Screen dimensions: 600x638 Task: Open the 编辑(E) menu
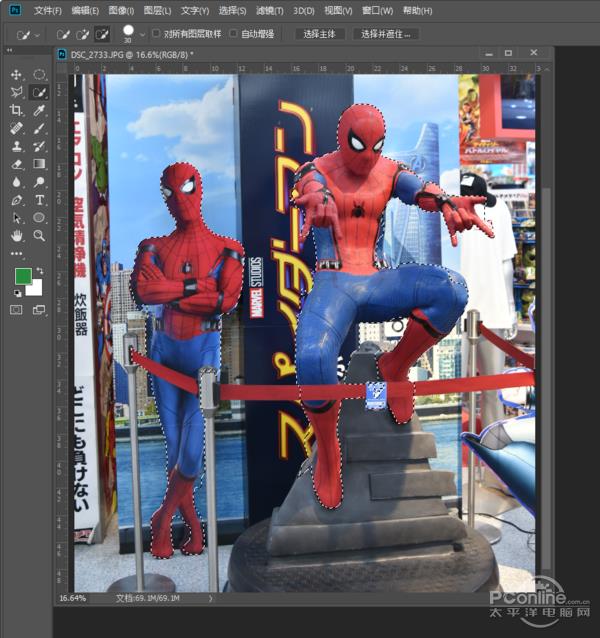[x=85, y=11]
